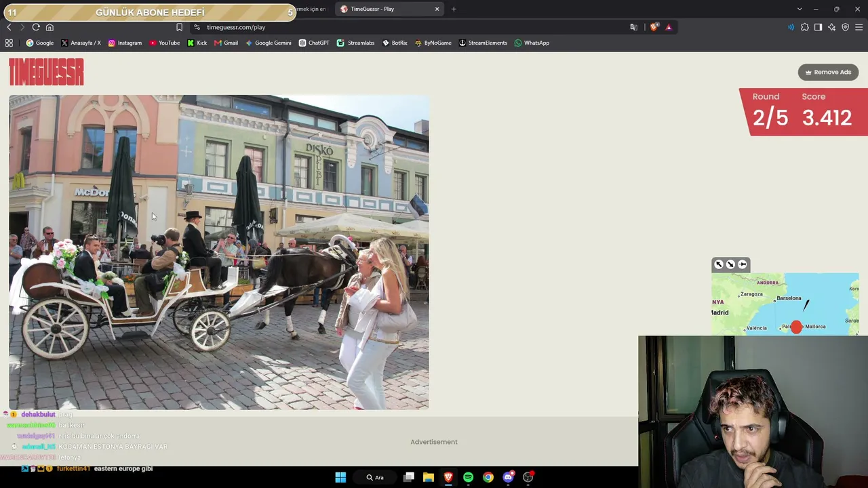
Task: View site information for timeguessr.com
Action: 197,27
